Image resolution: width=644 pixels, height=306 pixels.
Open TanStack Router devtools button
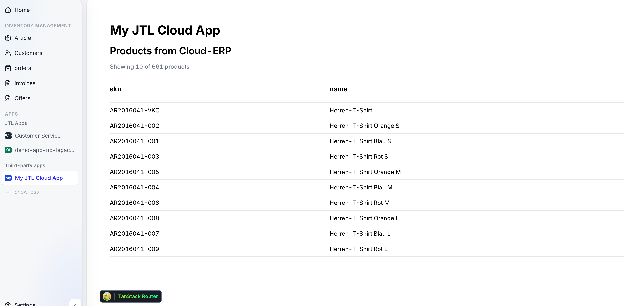(131, 296)
